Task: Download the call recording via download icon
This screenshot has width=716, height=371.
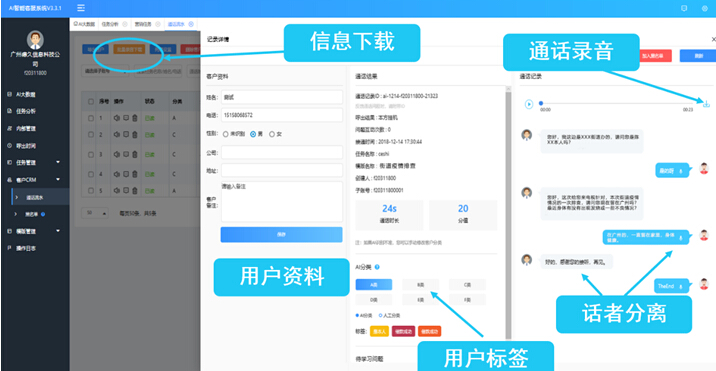Action: pyautogui.click(x=706, y=104)
